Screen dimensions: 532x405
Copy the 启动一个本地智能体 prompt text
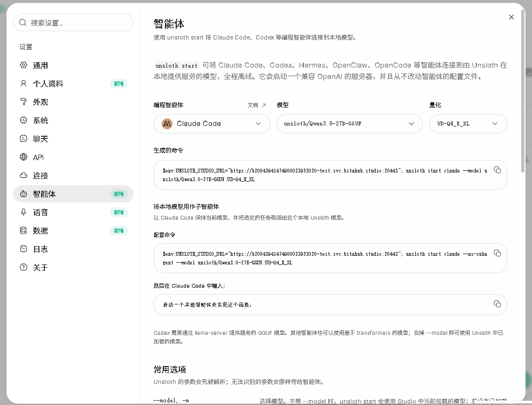click(x=497, y=304)
